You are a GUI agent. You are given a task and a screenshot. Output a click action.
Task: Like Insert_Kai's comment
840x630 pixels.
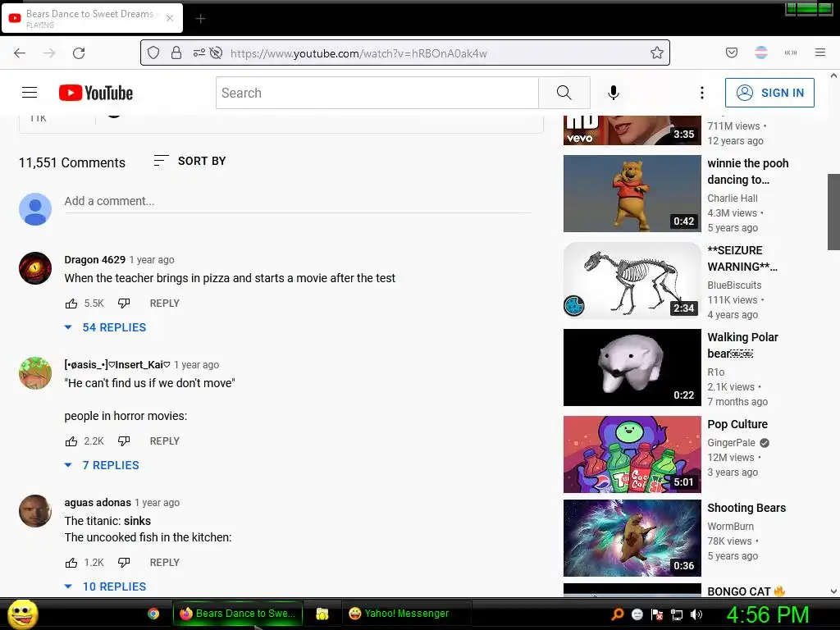[x=71, y=441]
